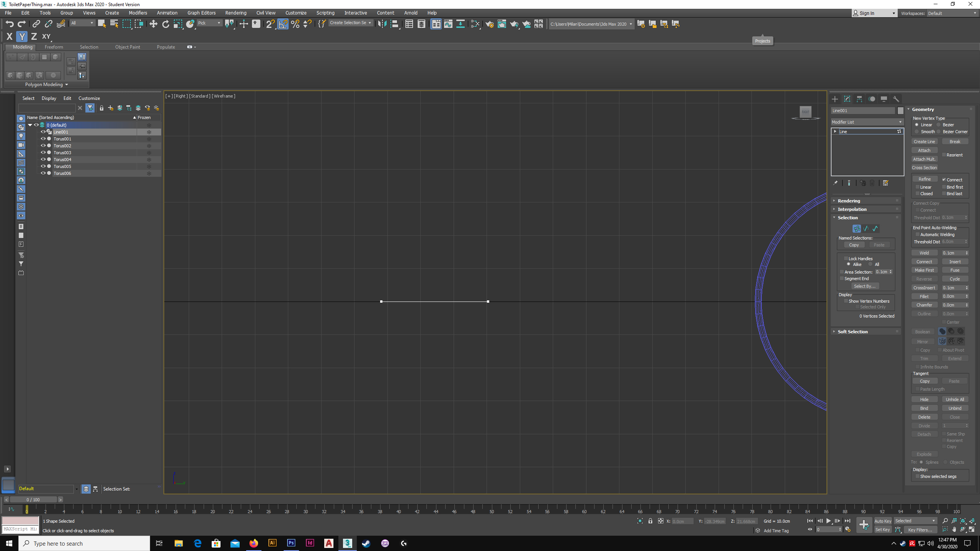980x551 pixels.
Task: Select the Select and Rotate tool
Action: pos(165,24)
